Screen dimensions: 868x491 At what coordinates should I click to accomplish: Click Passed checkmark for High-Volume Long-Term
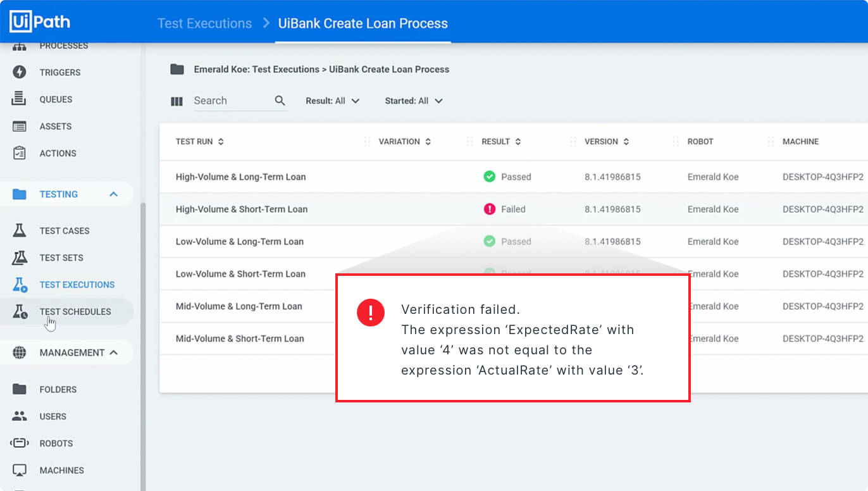[x=489, y=177]
